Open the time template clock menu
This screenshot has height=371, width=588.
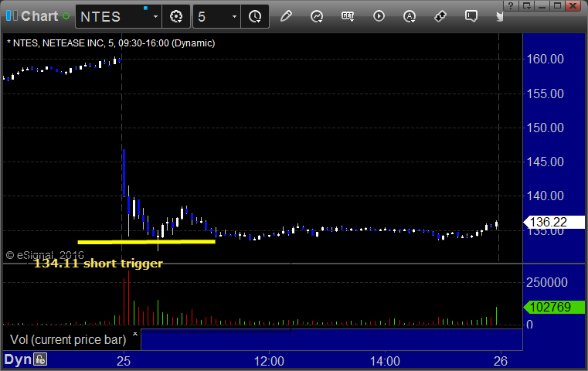(x=255, y=16)
